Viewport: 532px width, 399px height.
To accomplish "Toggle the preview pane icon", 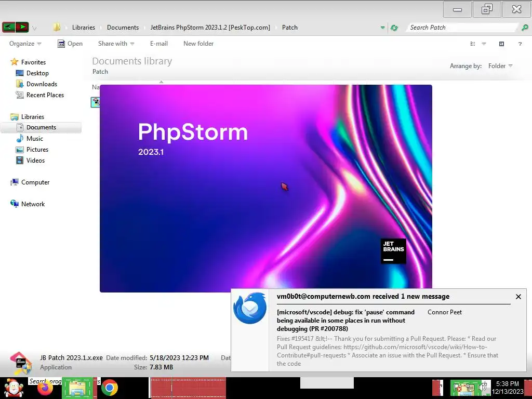I will [x=501, y=44].
